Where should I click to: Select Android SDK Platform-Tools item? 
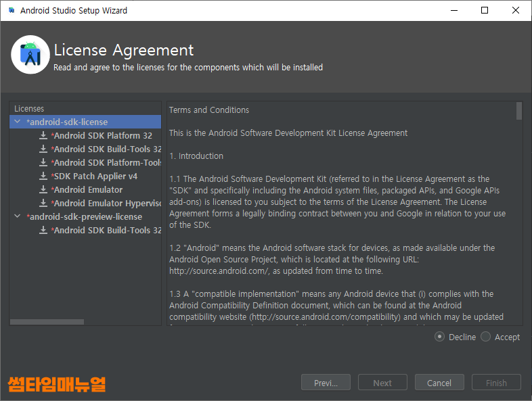[106, 162]
